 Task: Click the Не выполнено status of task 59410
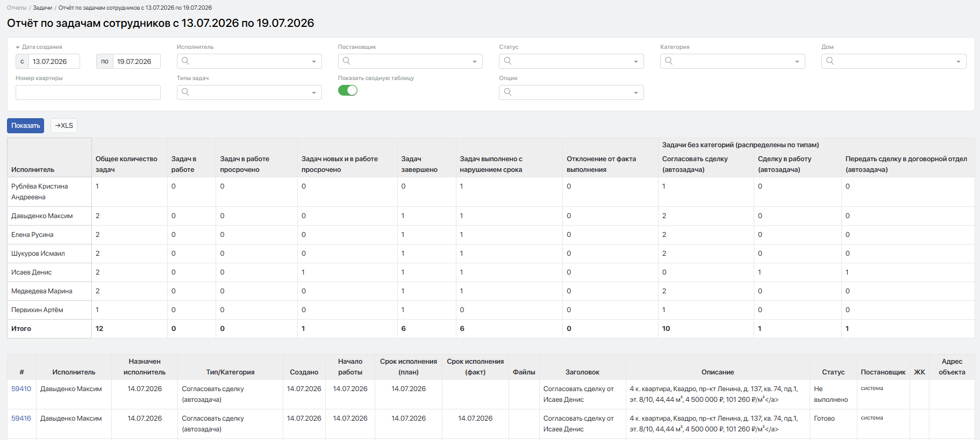[x=831, y=394]
